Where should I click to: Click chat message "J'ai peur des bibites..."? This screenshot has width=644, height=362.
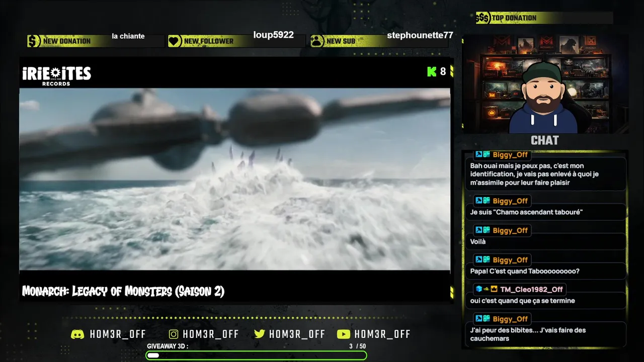[528, 334]
